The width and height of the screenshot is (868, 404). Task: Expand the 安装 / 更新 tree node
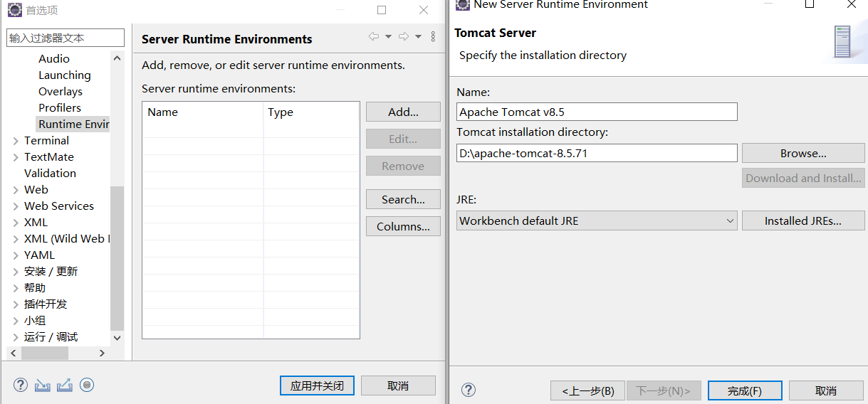[x=16, y=272]
